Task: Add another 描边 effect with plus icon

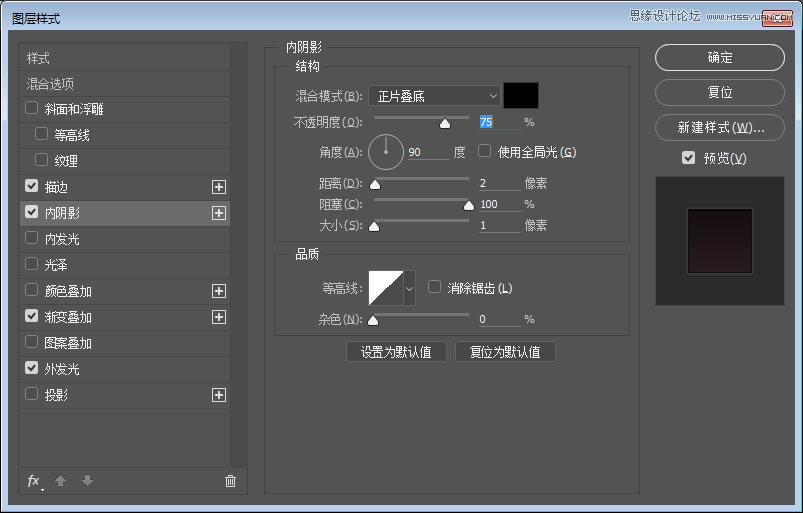Action: pos(219,187)
